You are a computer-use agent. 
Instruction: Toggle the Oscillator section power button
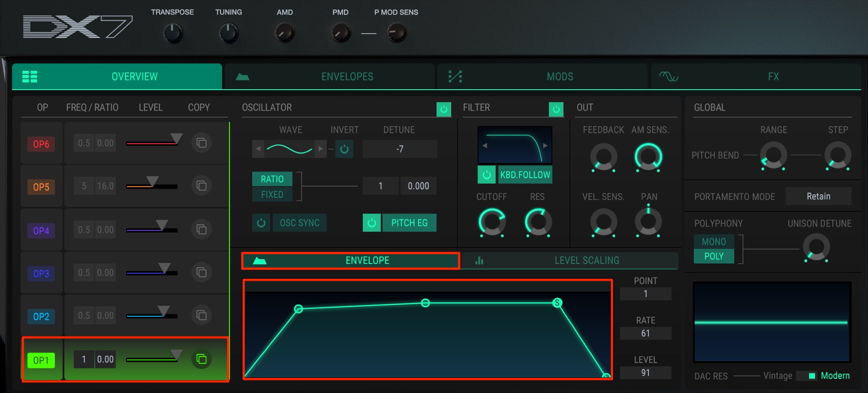(x=444, y=109)
